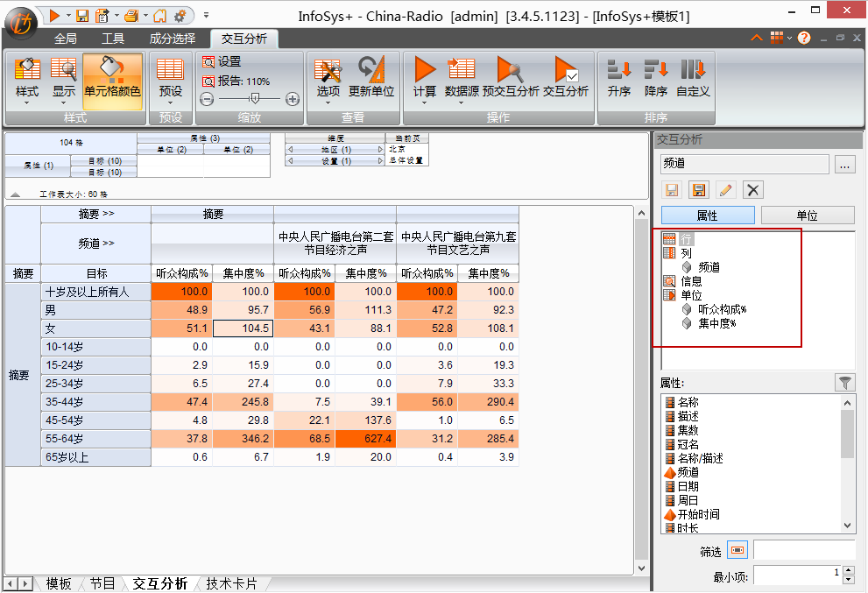This screenshot has width=868, height=593.
Task: Click the clipboard export icon in quick access toolbar
Action: [x=102, y=16]
